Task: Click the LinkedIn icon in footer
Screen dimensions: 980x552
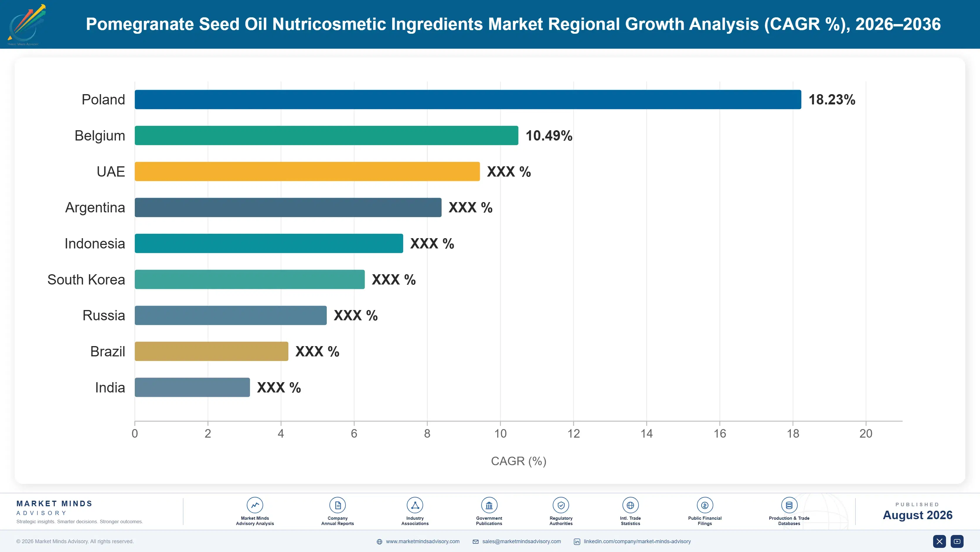Action: (x=577, y=542)
